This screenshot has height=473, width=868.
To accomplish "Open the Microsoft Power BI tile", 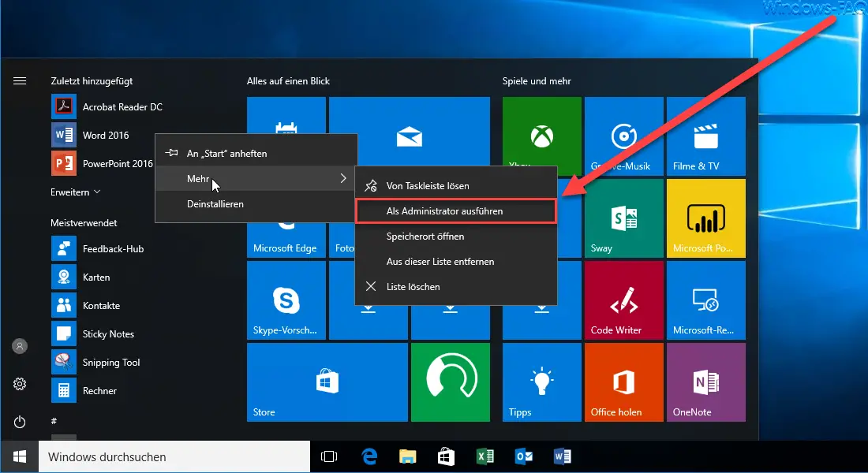I will 705,218.
